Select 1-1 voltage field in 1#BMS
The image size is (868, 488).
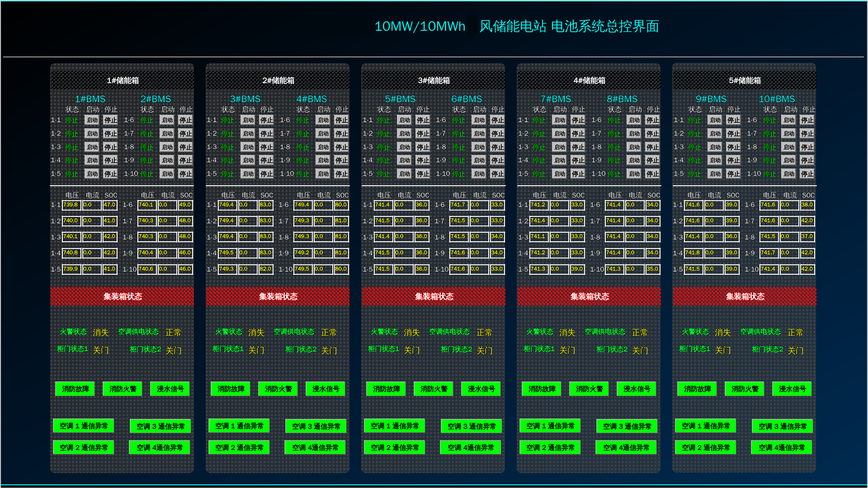click(x=71, y=205)
